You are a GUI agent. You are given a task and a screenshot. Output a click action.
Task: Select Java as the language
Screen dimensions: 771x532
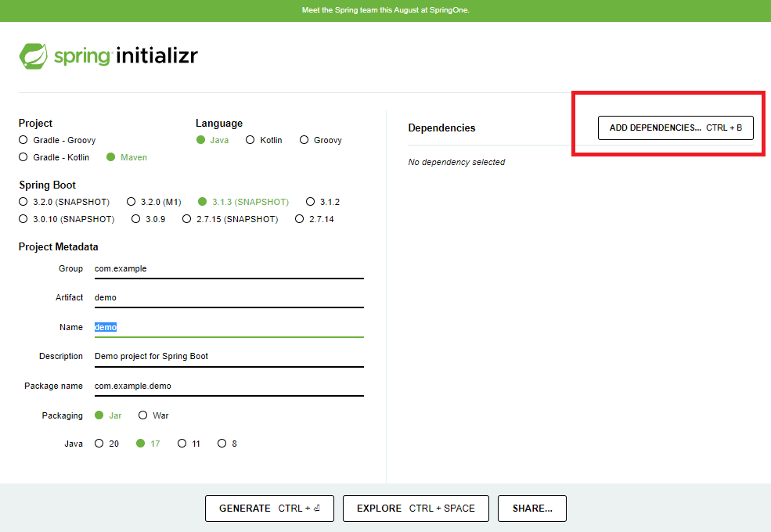point(212,140)
